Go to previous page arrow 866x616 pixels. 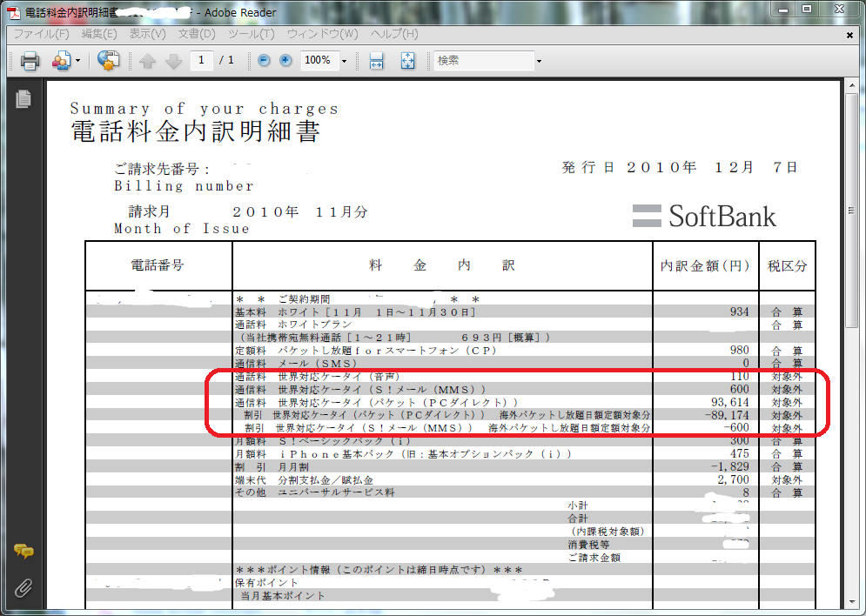point(147,61)
